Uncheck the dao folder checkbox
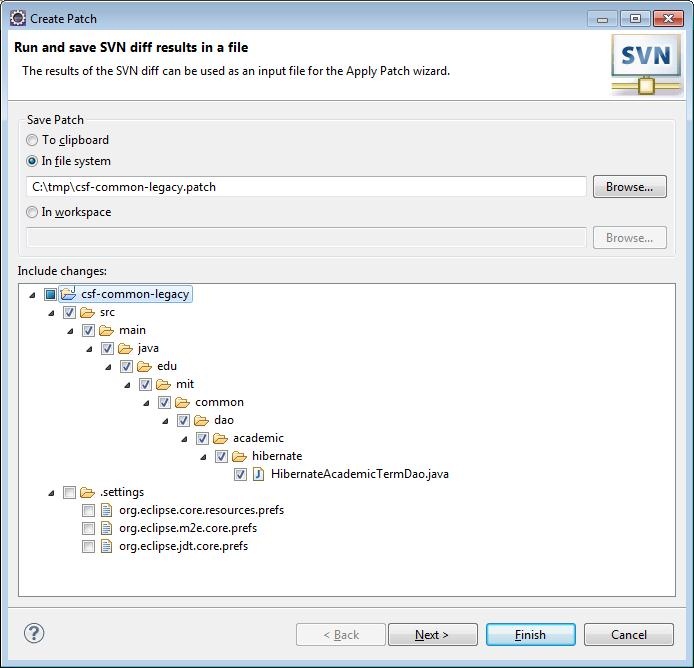694x668 pixels. pos(183,420)
